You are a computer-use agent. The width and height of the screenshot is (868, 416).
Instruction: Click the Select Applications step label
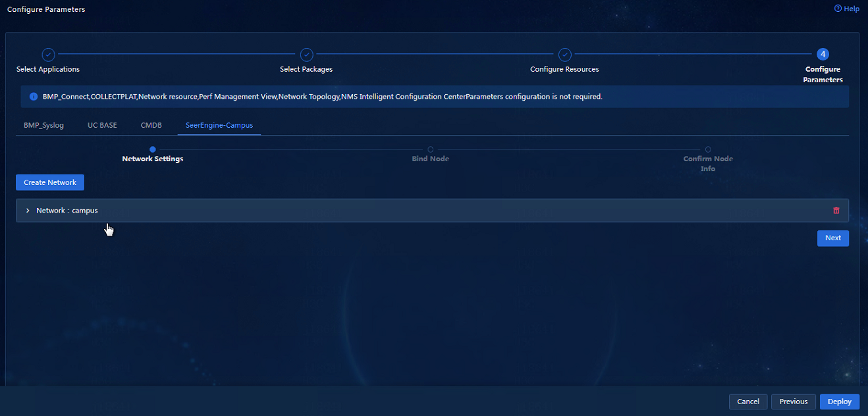tap(48, 69)
